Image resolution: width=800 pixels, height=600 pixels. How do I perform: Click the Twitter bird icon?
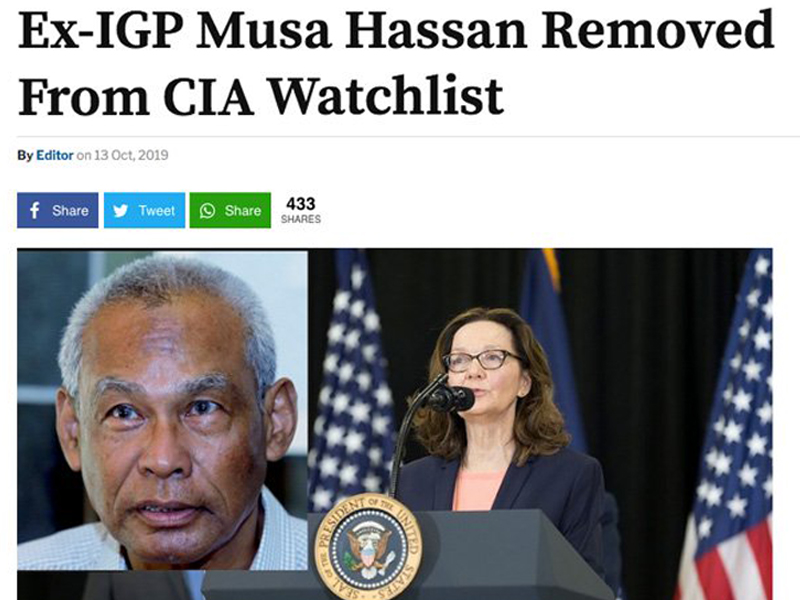click(x=120, y=211)
